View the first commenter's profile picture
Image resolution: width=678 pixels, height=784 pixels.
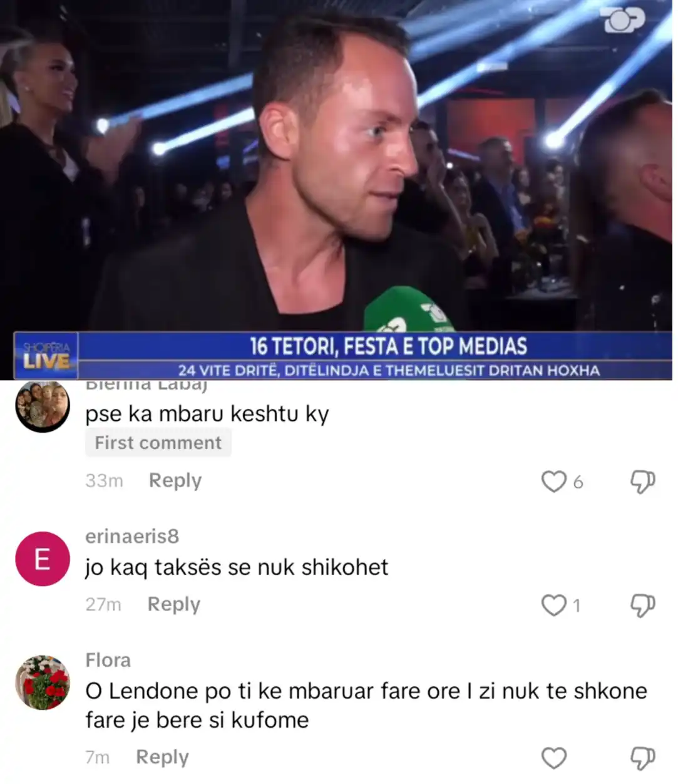43,406
